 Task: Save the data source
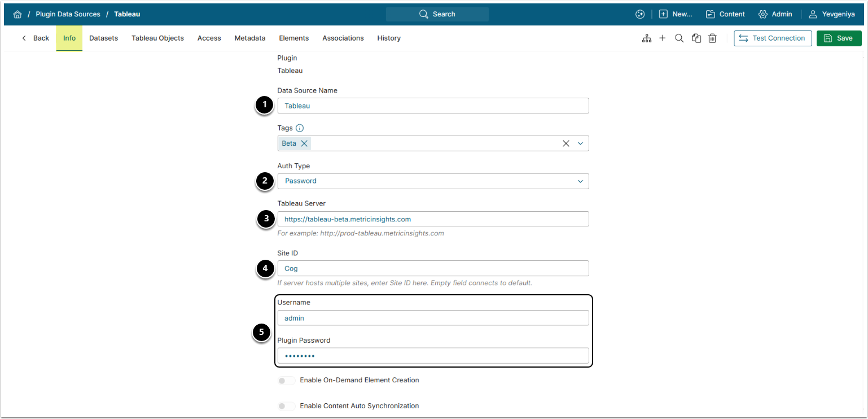point(839,38)
